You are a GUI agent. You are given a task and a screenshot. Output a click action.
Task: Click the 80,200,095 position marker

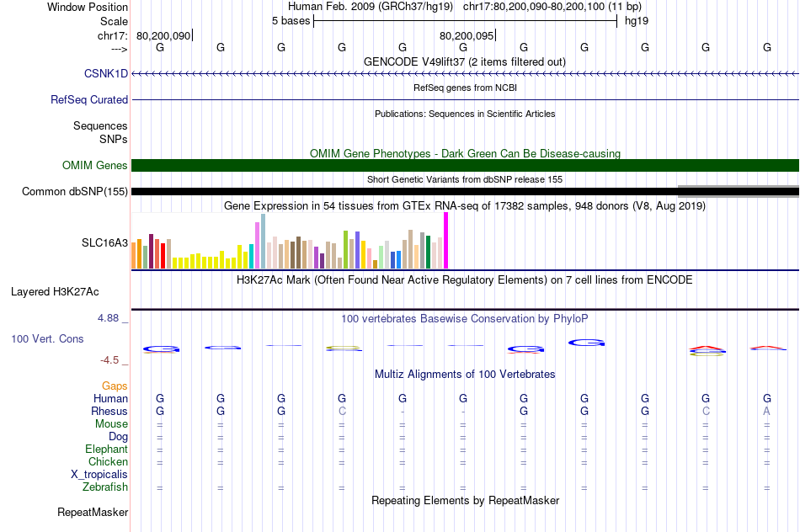click(467, 35)
